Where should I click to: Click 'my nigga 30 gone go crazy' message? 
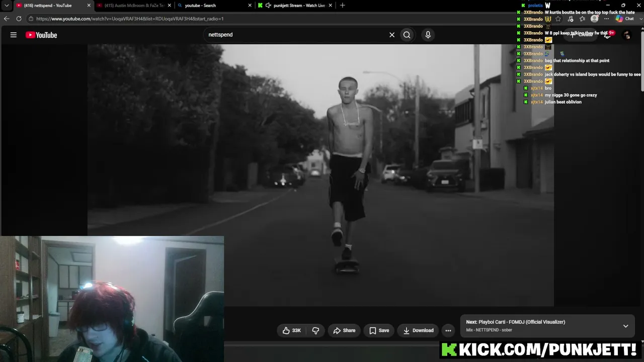coord(571,95)
